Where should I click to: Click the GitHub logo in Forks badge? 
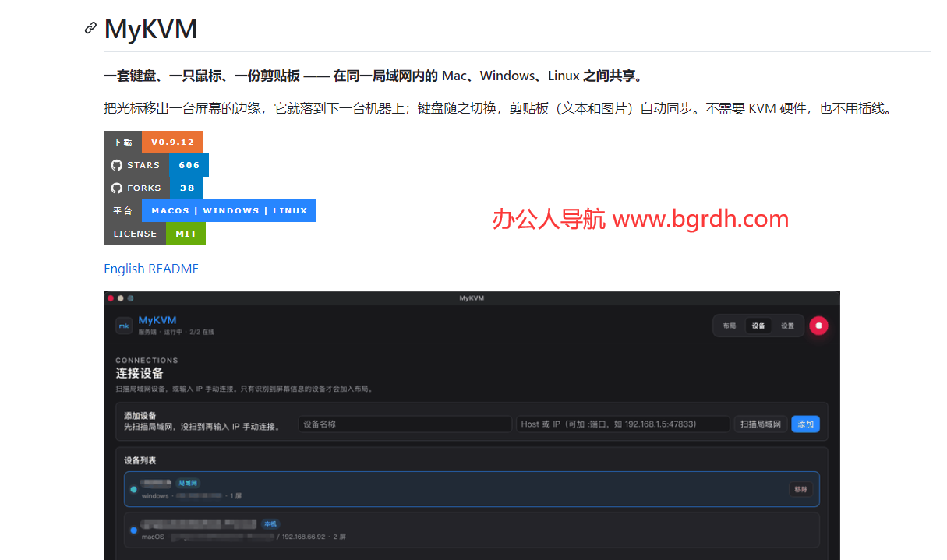[117, 188]
